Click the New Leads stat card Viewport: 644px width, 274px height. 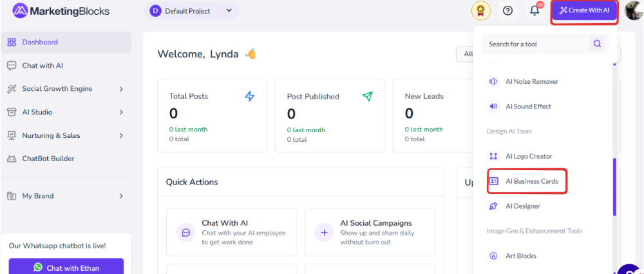pyautogui.click(x=433, y=115)
